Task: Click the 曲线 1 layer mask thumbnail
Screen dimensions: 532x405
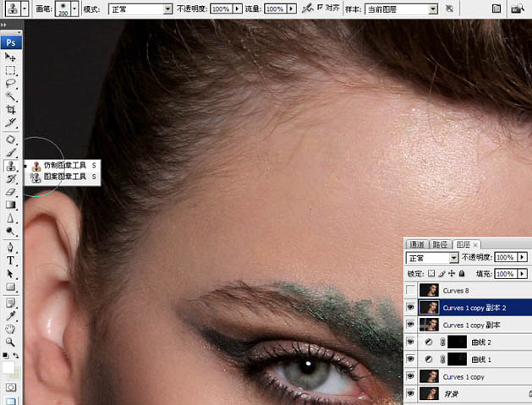Action: coord(457,359)
